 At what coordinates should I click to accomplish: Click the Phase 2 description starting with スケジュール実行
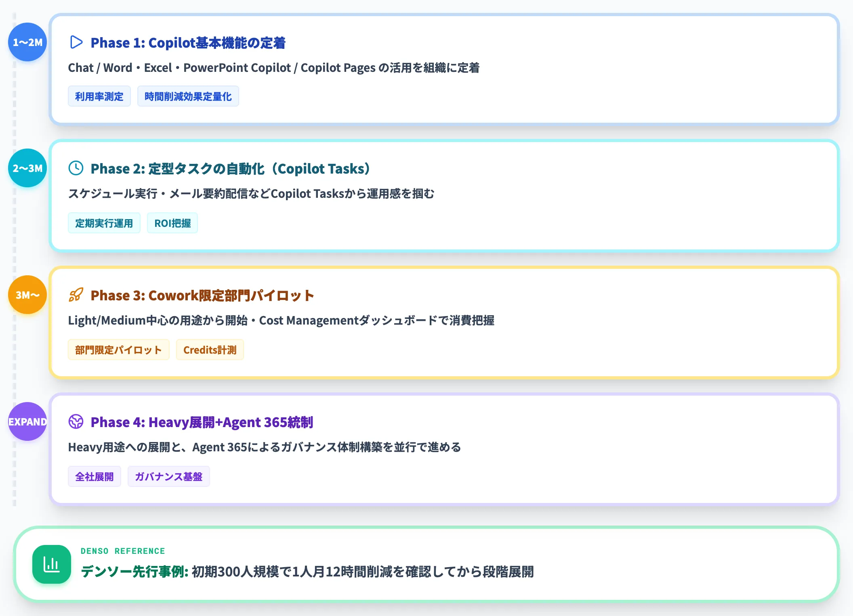tap(251, 194)
